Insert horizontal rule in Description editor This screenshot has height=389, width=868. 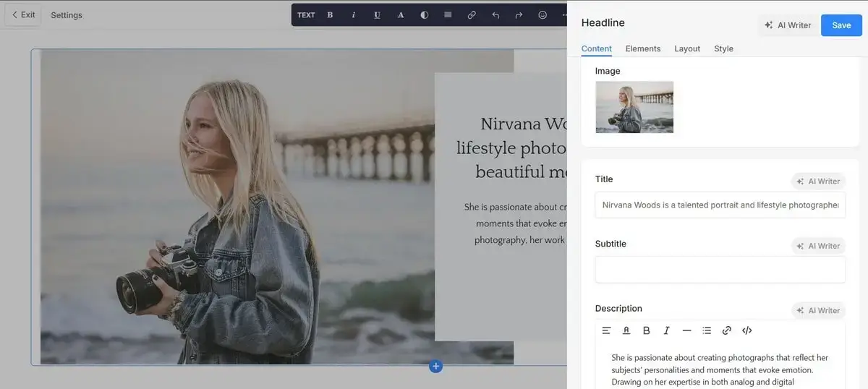(687, 330)
